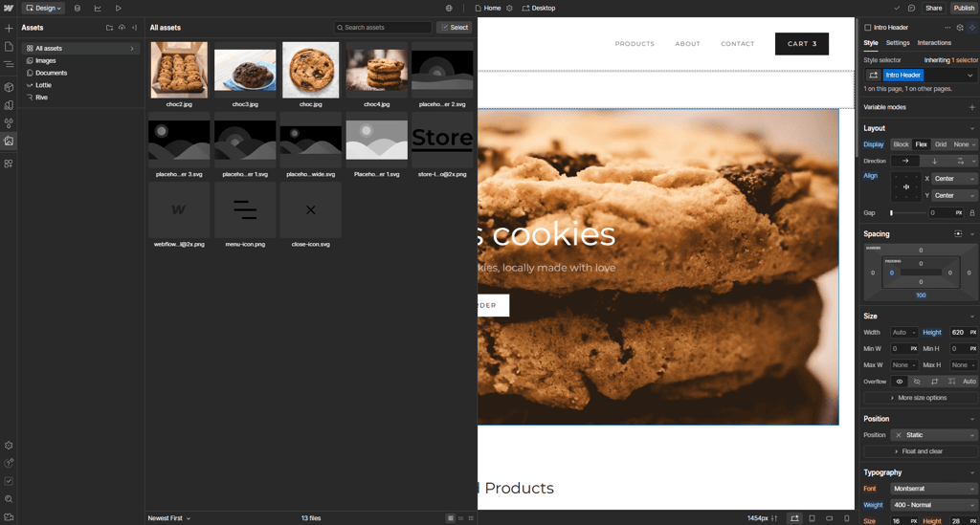Select All assets category
The image size is (980, 525).
(x=80, y=48)
